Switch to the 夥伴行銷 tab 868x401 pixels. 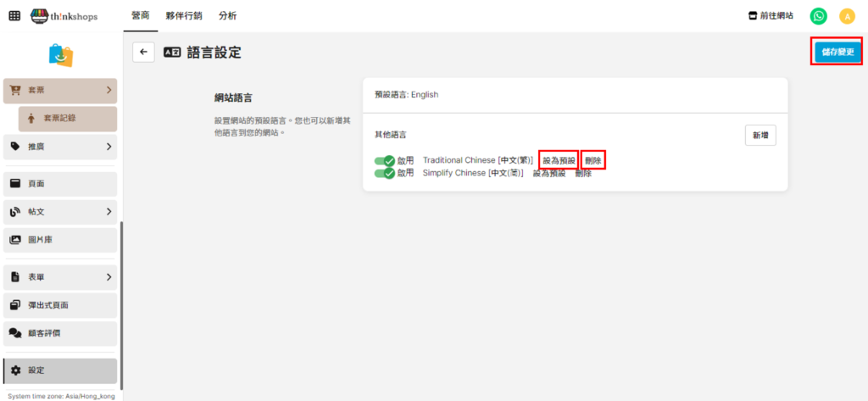(x=184, y=16)
